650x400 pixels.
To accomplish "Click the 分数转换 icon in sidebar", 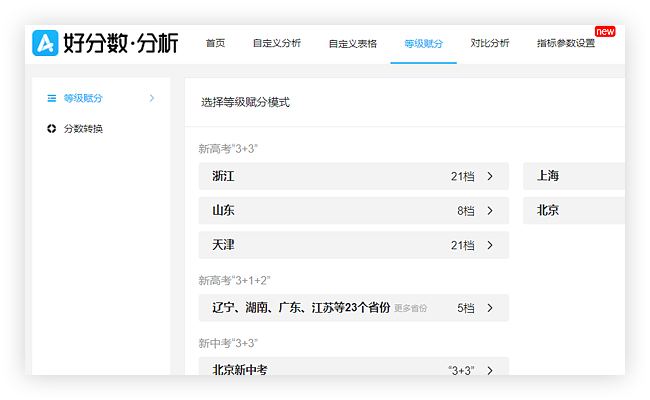I will [x=52, y=128].
